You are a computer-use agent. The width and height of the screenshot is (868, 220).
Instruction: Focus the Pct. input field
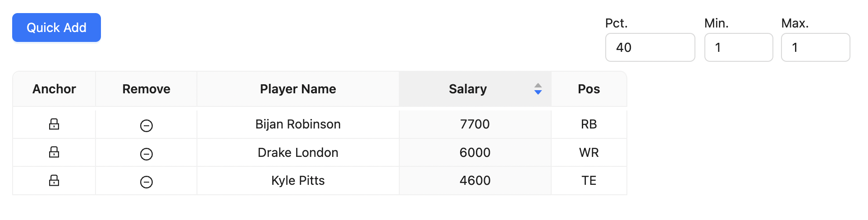[650, 47]
